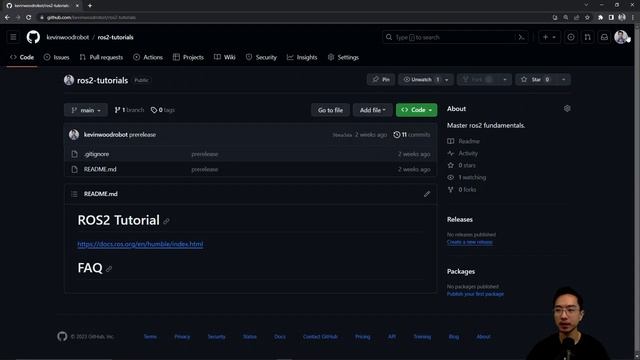Expand the Add file dropdown
This screenshot has width=640, height=360.
click(x=373, y=110)
